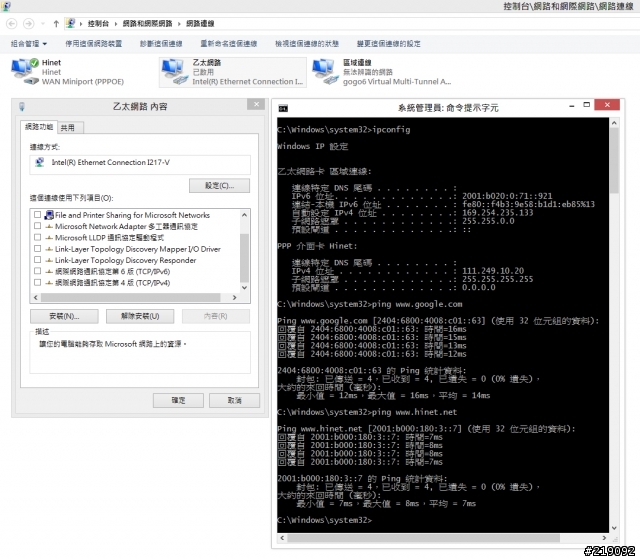Viewport: 640px width, 559px height.
Task: Click the Explorer forward arrow
Action: point(29,24)
